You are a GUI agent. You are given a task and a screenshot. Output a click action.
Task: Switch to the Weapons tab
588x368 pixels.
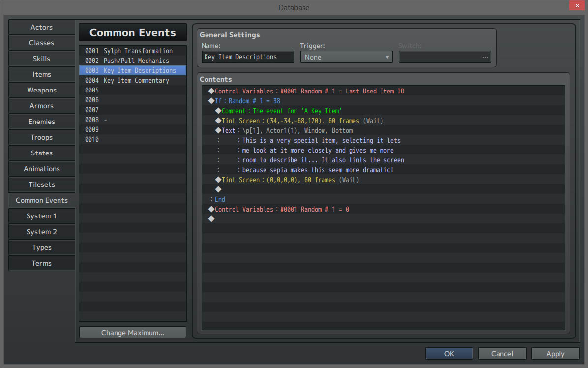tap(41, 90)
